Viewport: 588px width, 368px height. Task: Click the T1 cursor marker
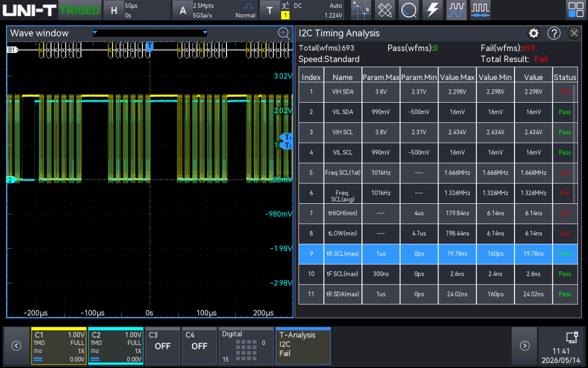287,137
